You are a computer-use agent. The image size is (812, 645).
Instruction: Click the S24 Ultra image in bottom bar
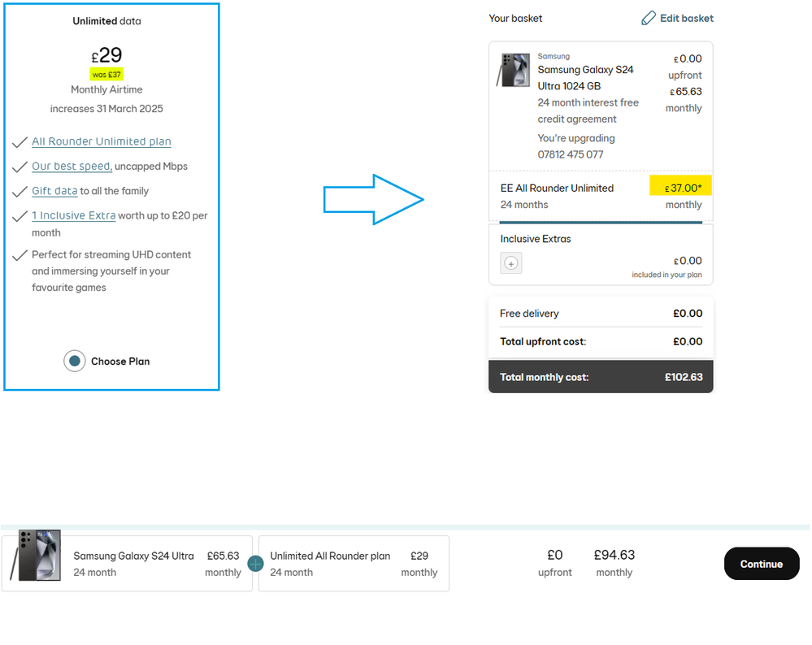point(36,555)
